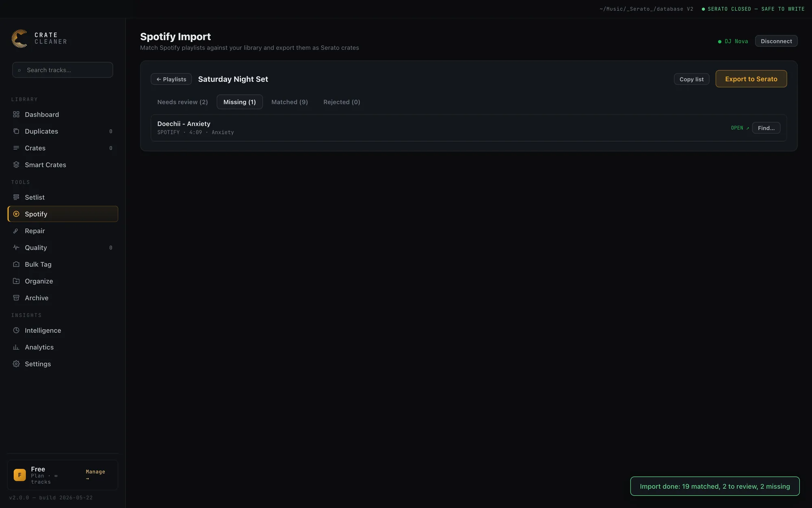812x508 pixels.
Task: Open the Matched (9) tab
Action: (289, 102)
